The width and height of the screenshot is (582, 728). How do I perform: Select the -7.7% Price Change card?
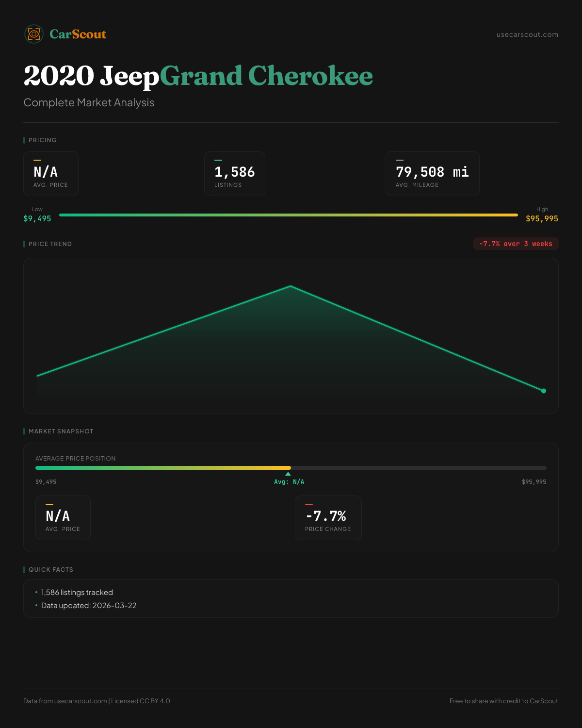[x=328, y=518]
